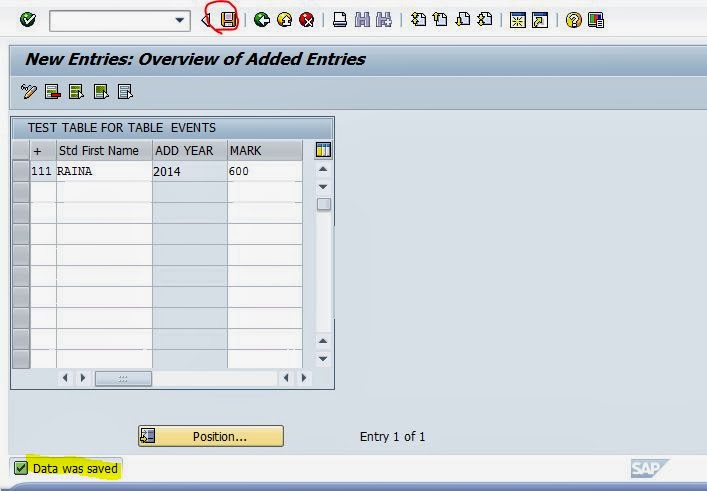Viewport: 707px width, 491px height.
Task: Click the vertical scrollbar thumb of the table
Action: [x=323, y=204]
